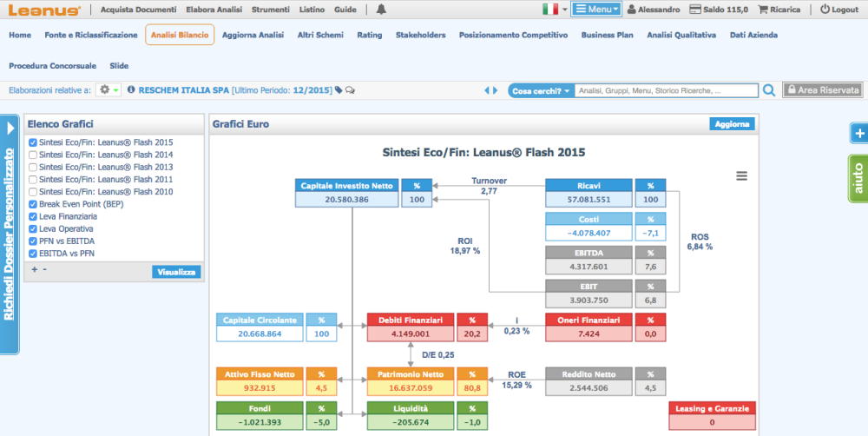Click the tag icon after the period
Image resolution: width=868 pixels, height=436 pixels.
coord(339,89)
